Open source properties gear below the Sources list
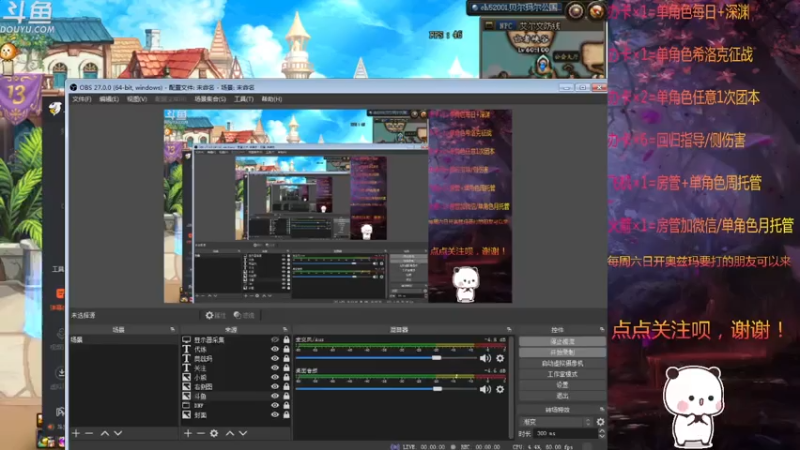 214,433
